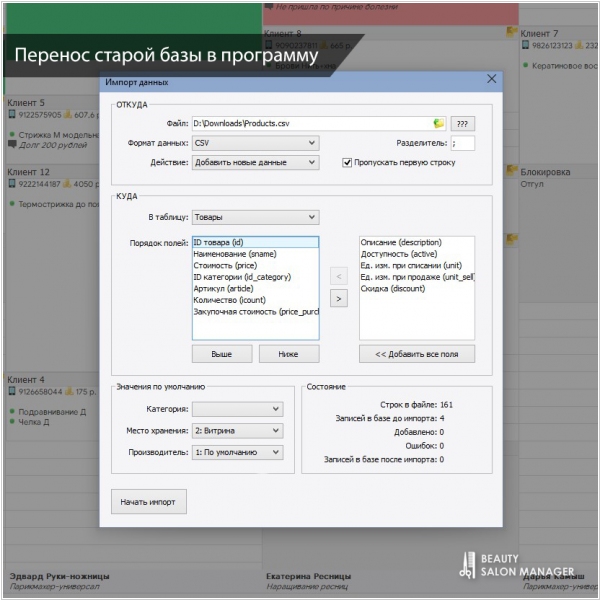Screen dimensions: 600x600
Task: Click the Выше button
Action: click(x=222, y=354)
